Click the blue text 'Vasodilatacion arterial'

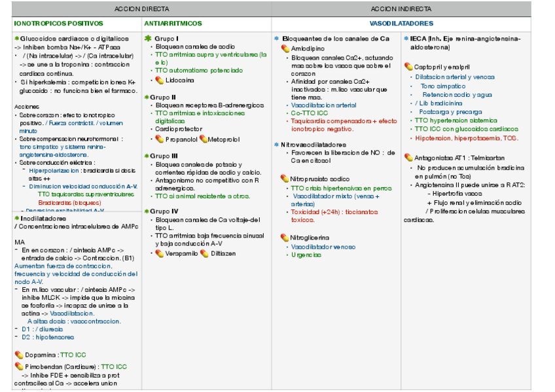point(323,105)
